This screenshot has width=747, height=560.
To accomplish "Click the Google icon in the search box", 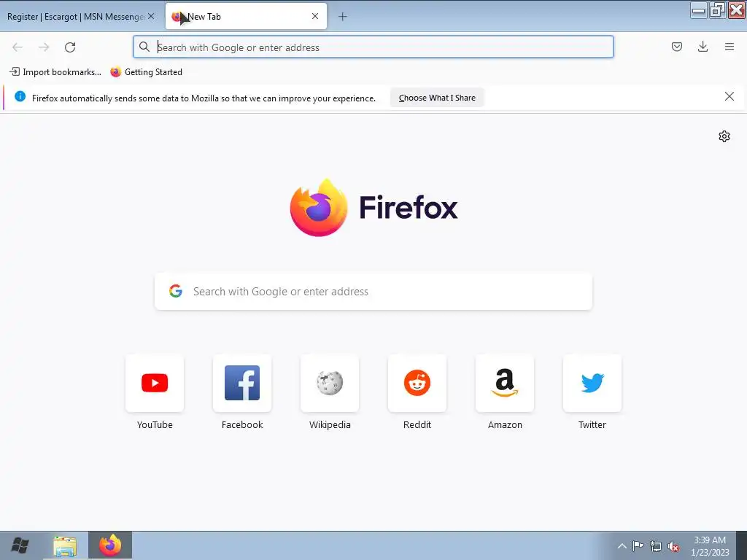I will tap(176, 291).
